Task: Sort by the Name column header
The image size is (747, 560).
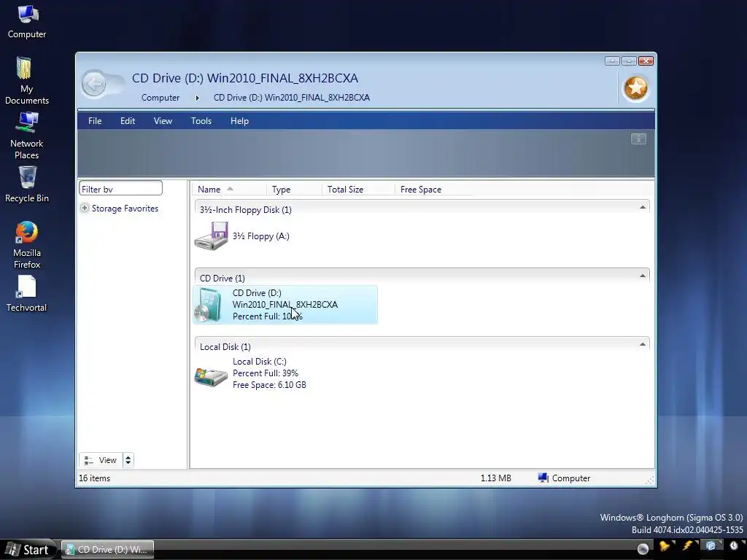Action: coord(229,189)
